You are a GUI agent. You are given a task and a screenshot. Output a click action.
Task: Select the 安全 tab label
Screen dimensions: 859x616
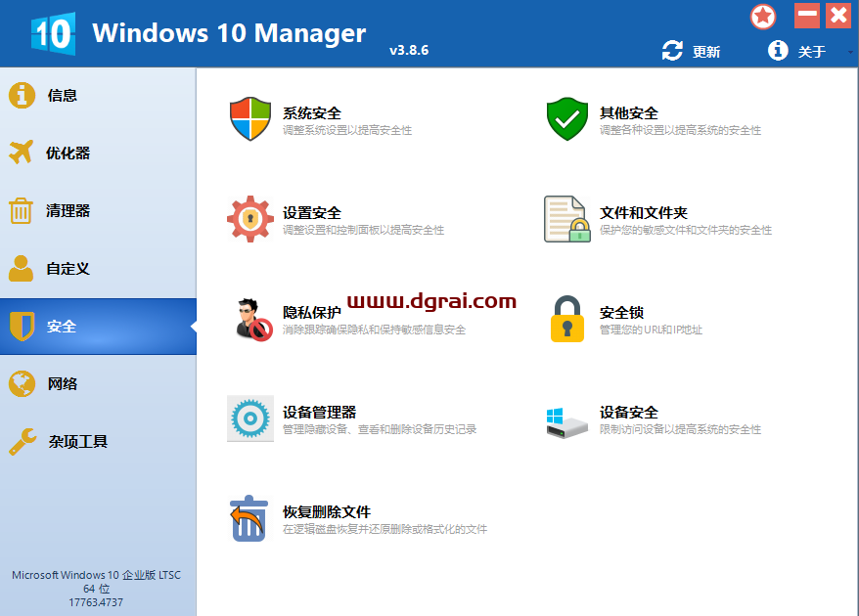61,327
